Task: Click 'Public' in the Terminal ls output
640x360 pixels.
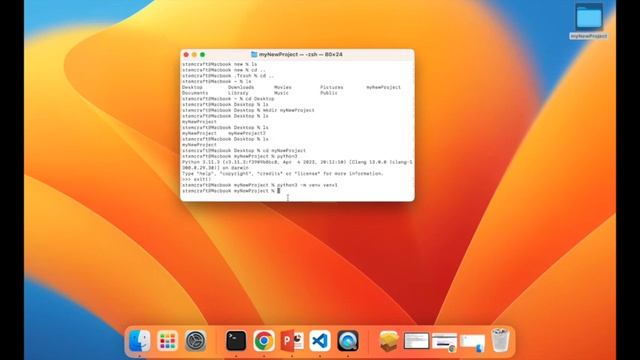Action: coord(329,93)
